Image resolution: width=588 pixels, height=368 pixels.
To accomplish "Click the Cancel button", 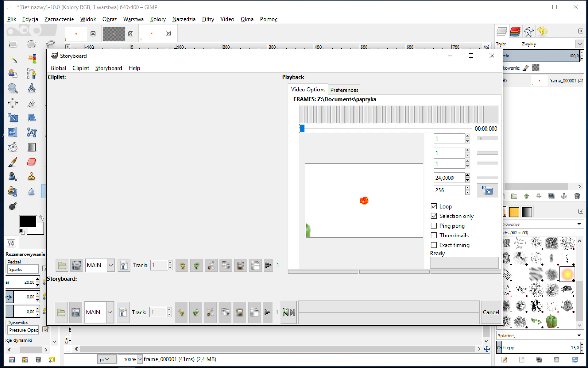I will (x=491, y=312).
